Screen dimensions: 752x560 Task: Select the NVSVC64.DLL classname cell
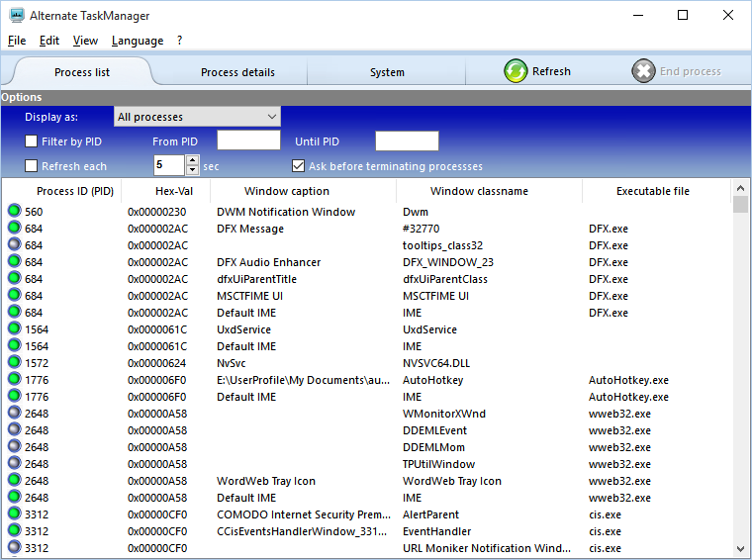coord(436,363)
